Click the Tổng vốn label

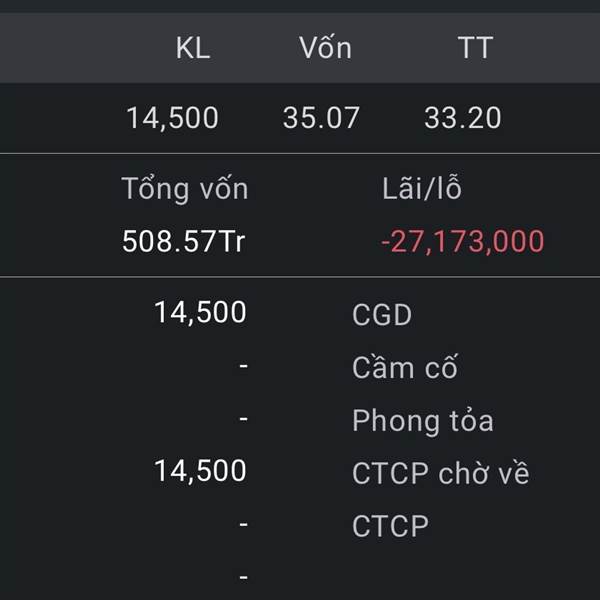[x=185, y=188]
